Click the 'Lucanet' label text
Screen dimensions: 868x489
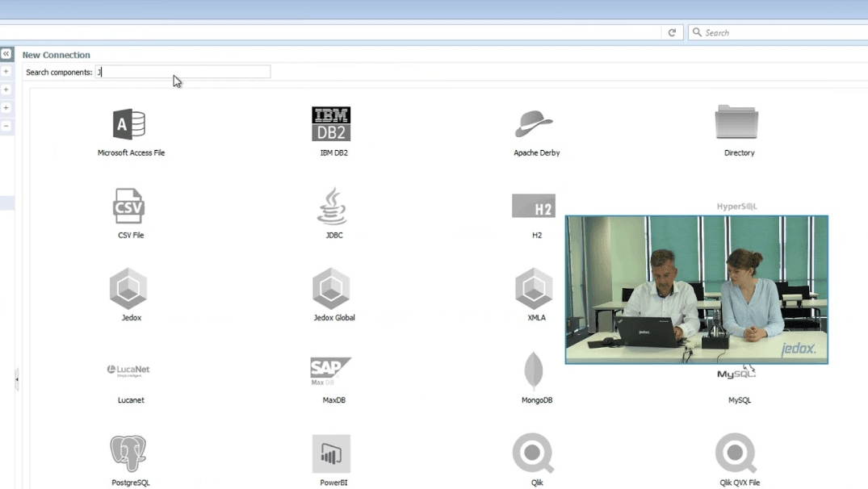click(131, 400)
